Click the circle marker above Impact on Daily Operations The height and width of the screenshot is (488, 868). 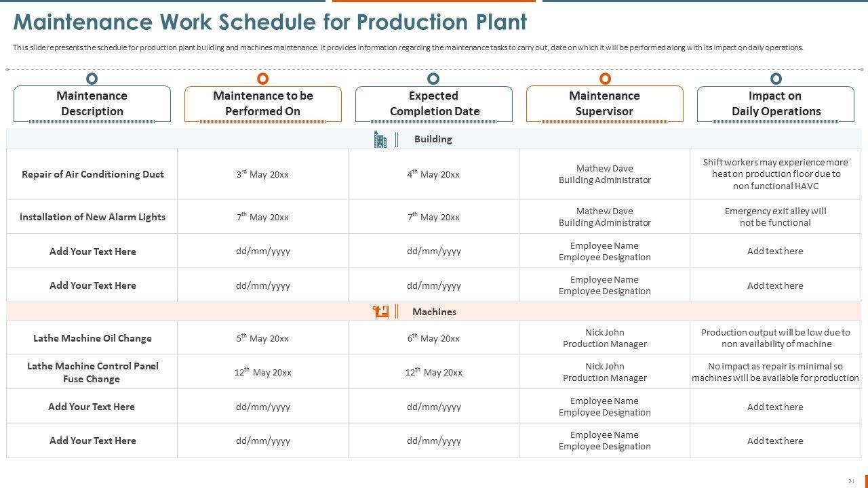776,79
